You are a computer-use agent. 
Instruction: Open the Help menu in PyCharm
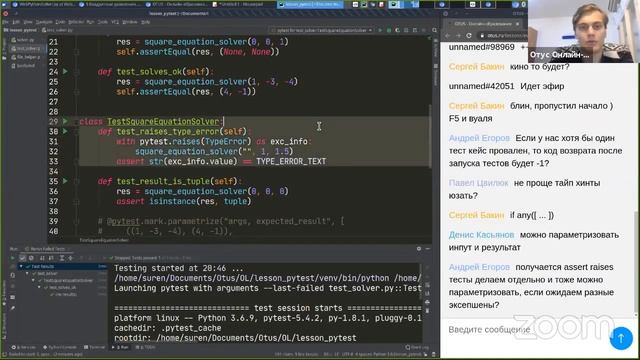point(145,22)
